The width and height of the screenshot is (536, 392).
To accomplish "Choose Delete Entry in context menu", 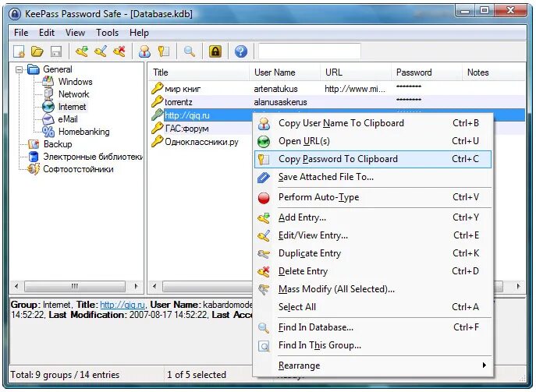I will coord(373,271).
